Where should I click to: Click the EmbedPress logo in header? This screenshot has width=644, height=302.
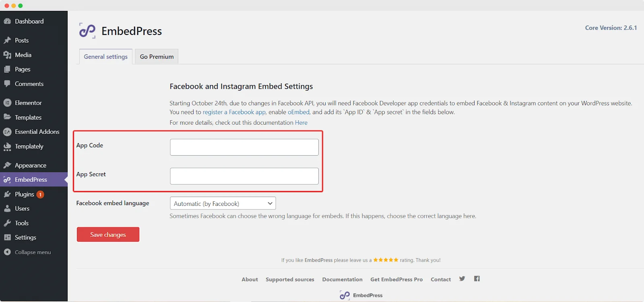(x=87, y=31)
